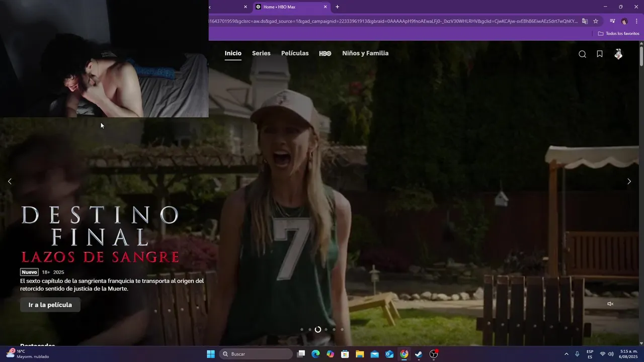Select the fourth carousel dot
Screen dimensions: 644x362
point(326,329)
